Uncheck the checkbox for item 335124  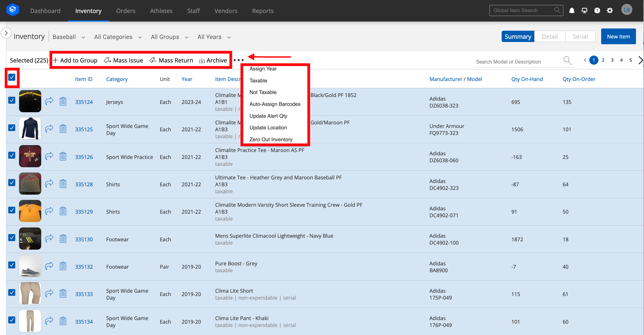12,100
